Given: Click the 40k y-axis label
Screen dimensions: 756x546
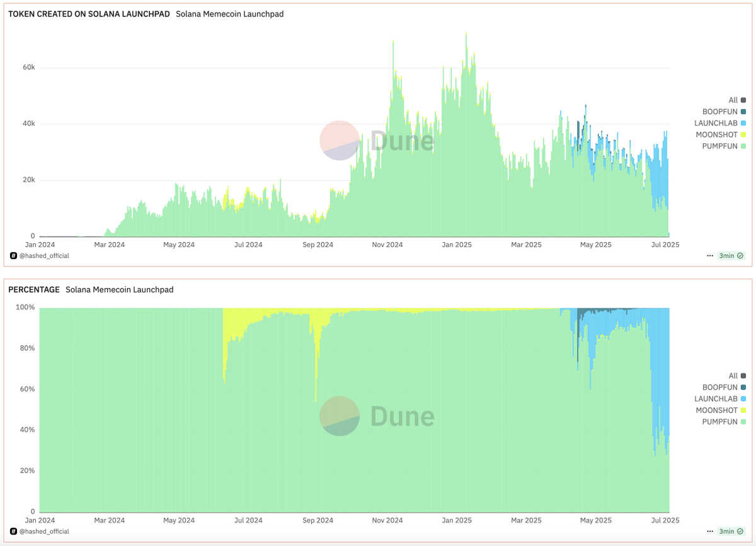Looking at the screenshot, I should click(28, 124).
